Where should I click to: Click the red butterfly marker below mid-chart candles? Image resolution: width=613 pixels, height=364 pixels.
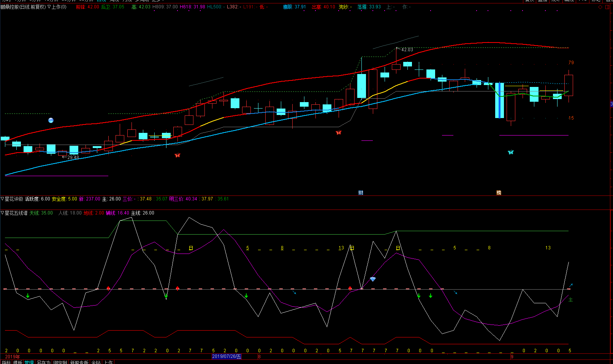click(x=339, y=132)
